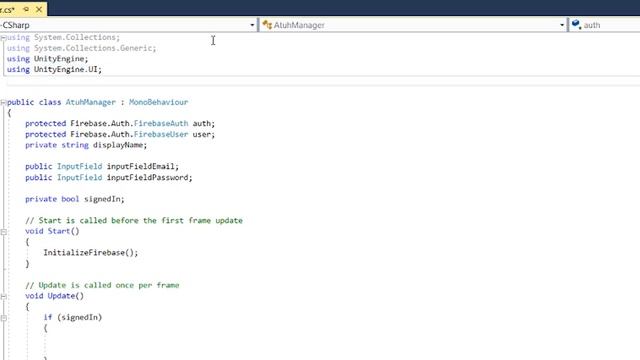Click the displayName field declaration
Viewport: 640px width, 360px height.
click(x=86, y=145)
